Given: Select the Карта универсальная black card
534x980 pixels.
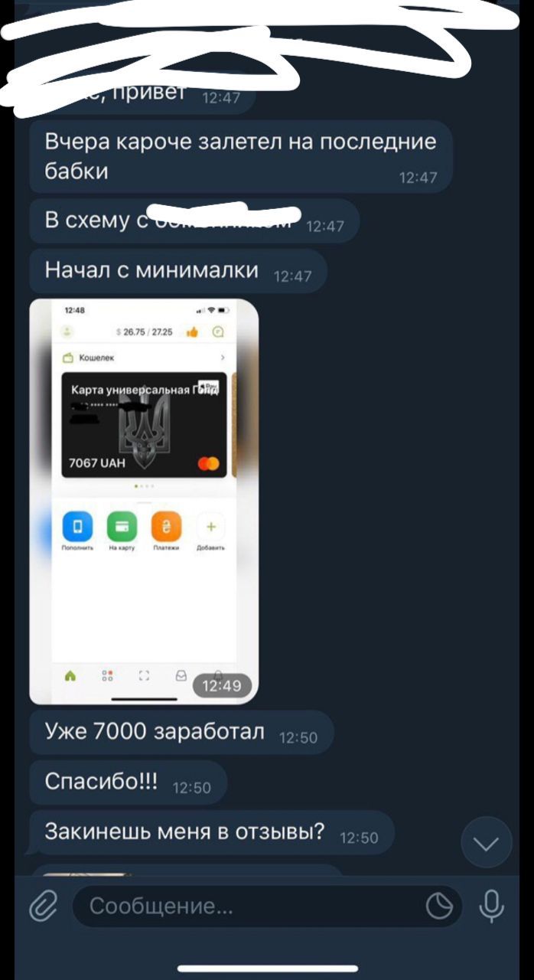Looking at the screenshot, I should point(144,425).
